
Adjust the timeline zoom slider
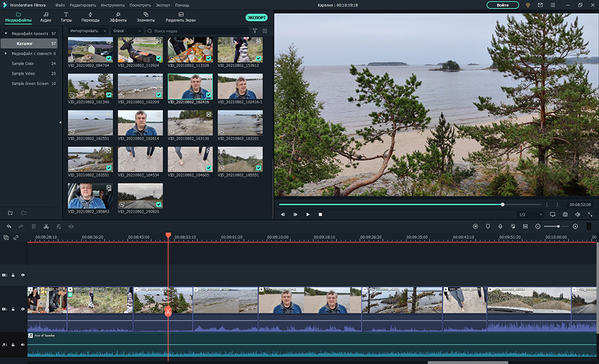(x=558, y=227)
